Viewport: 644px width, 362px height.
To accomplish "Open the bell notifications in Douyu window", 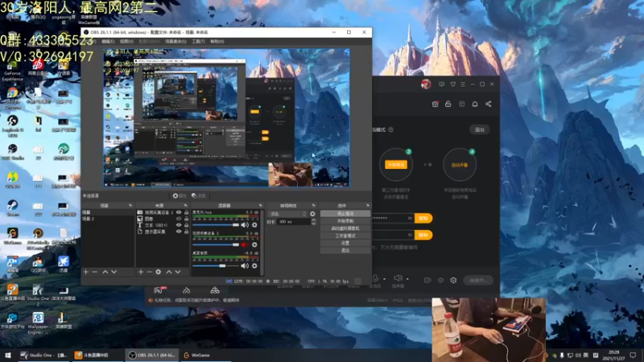I will coord(475,105).
